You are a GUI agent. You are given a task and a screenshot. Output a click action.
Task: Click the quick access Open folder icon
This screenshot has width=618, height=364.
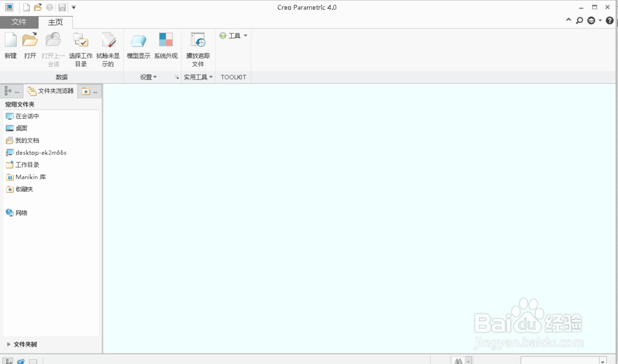click(38, 7)
